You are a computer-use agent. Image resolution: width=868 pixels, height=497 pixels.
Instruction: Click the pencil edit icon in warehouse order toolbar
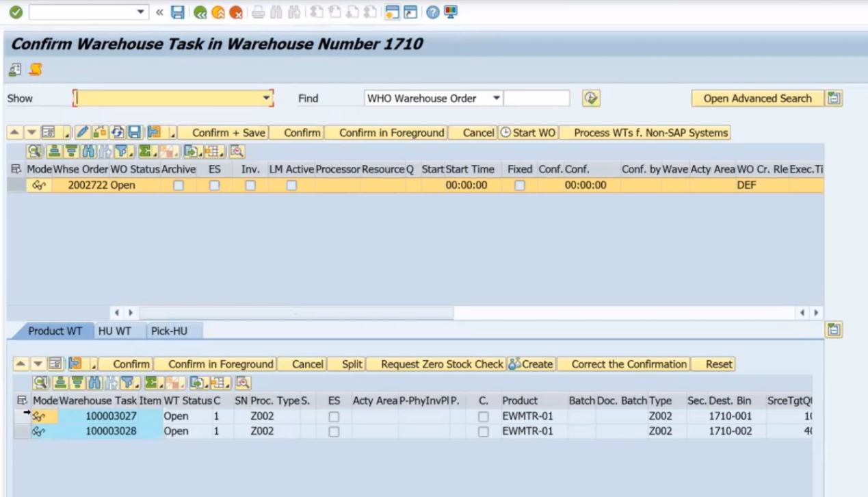pyautogui.click(x=83, y=132)
